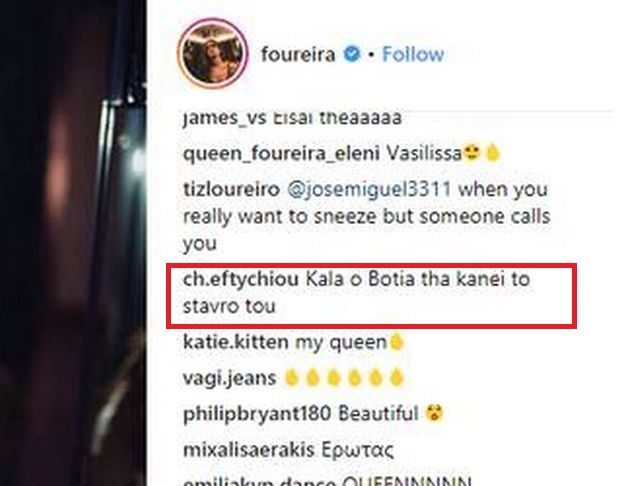Click the blue verified badge icon
The height and width of the screenshot is (486, 620).
point(352,54)
